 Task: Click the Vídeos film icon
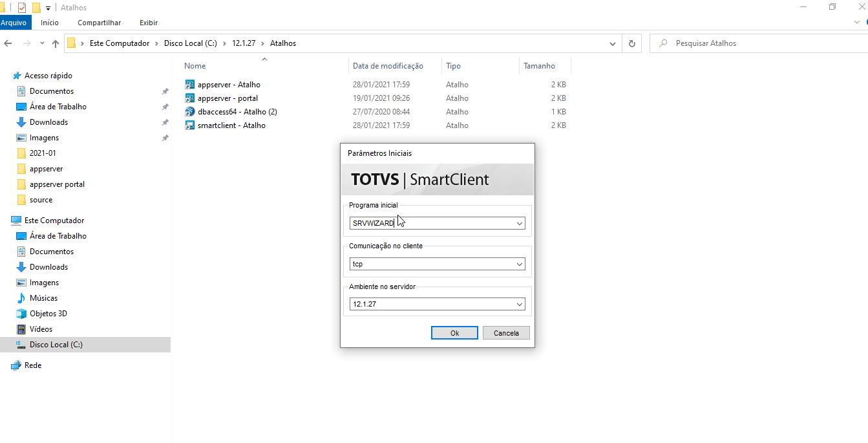21,329
